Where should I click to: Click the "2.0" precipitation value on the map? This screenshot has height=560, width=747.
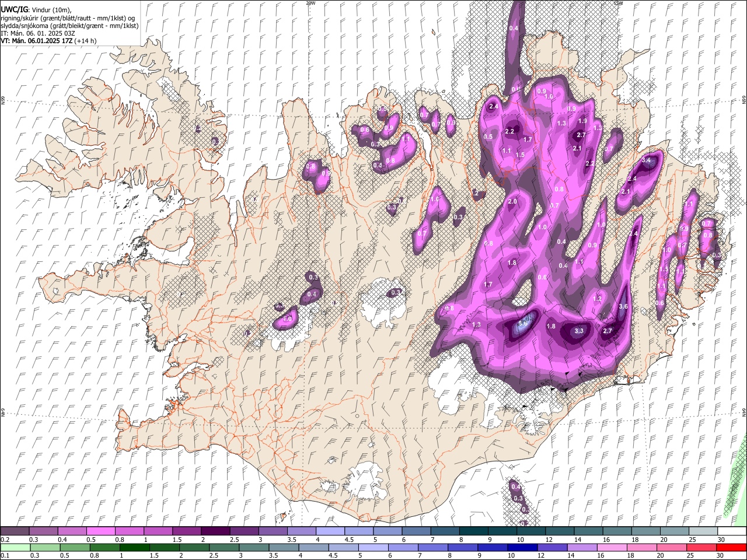[x=512, y=201]
